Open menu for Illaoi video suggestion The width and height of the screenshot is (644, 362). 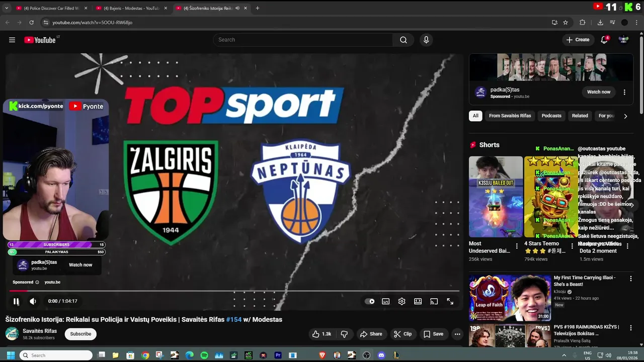(630, 278)
